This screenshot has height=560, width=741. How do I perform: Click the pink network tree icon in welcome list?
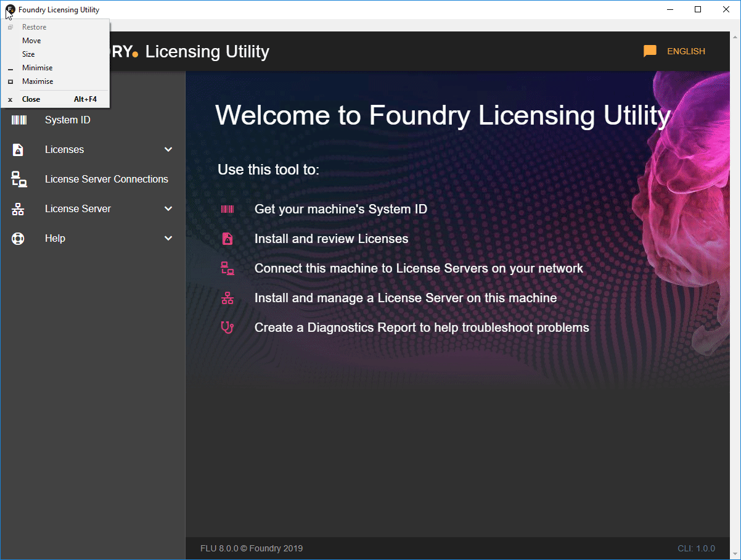(227, 298)
